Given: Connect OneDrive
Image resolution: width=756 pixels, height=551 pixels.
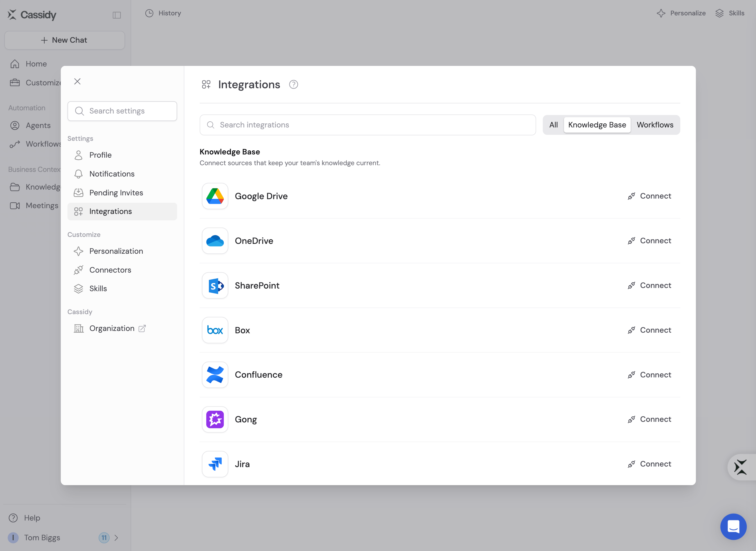Looking at the screenshot, I should coord(649,241).
